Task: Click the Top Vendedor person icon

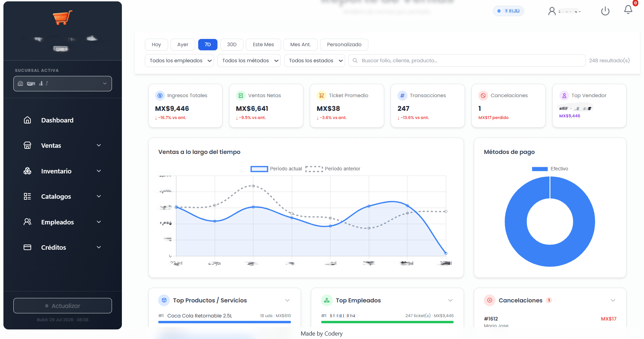Action: tap(564, 95)
